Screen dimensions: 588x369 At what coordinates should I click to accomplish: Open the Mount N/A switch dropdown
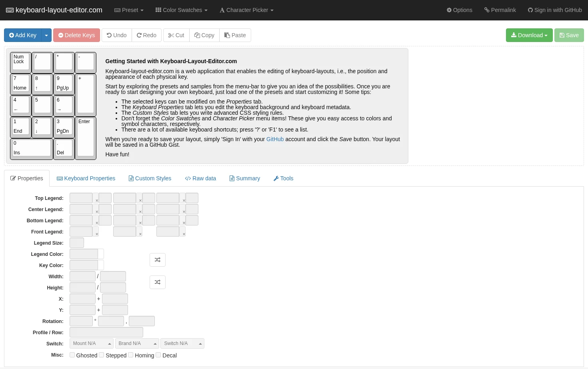[x=92, y=343]
